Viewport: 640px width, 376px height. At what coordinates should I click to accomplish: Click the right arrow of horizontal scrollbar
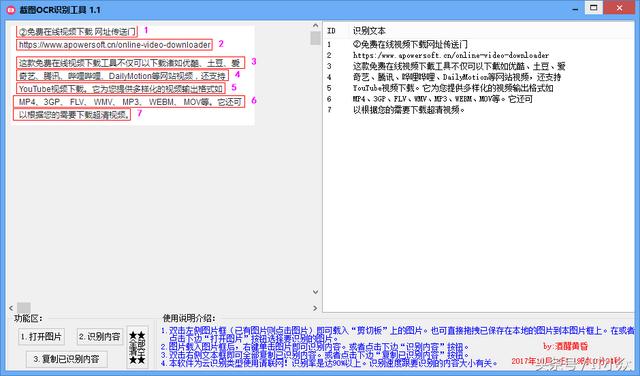315,308
